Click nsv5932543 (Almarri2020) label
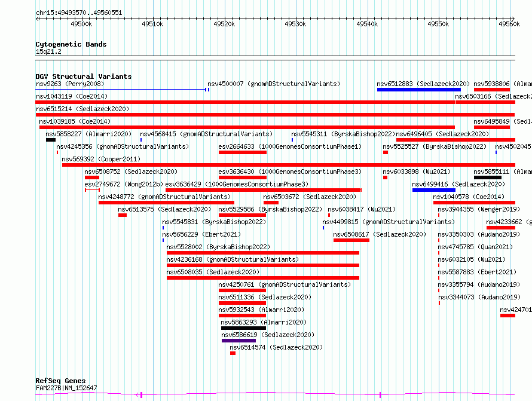The height and width of the screenshot is (401, 532). (x=261, y=310)
